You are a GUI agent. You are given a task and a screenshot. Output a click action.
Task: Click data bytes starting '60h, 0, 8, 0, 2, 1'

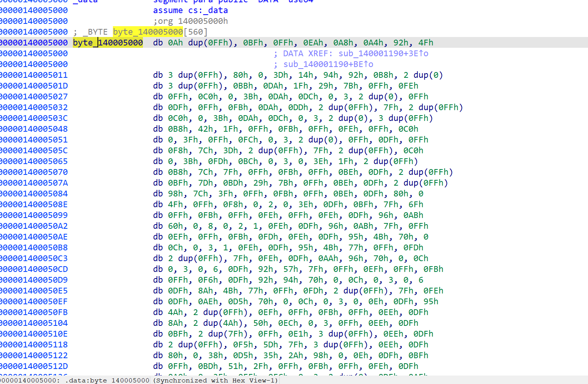coord(298,226)
